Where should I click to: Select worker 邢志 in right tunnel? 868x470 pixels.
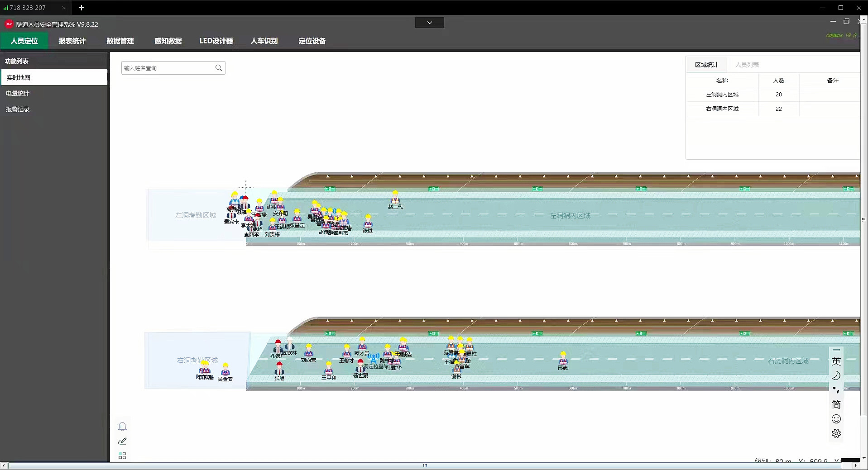pyautogui.click(x=563, y=359)
